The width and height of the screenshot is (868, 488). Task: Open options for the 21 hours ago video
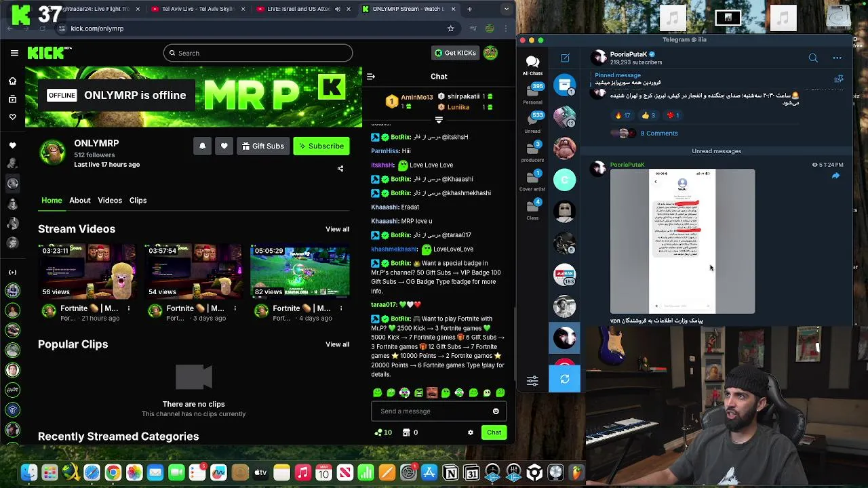129,308
